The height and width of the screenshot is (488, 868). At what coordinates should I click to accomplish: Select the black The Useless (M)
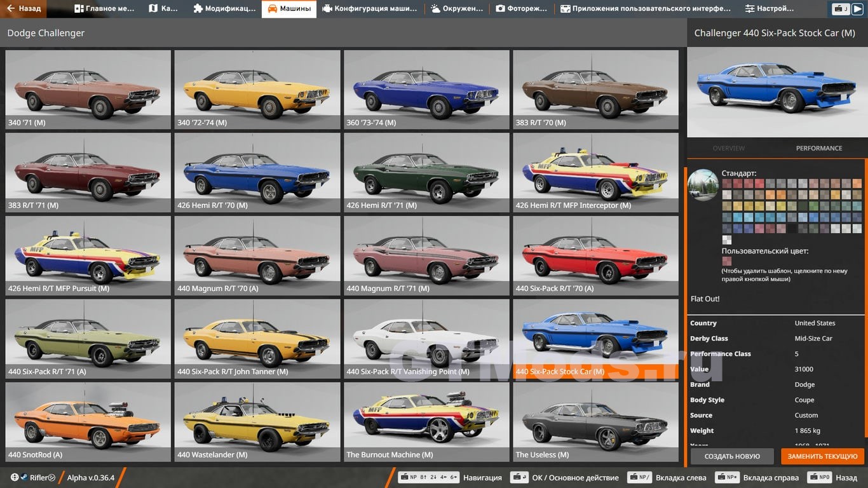(x=595, y=422)
